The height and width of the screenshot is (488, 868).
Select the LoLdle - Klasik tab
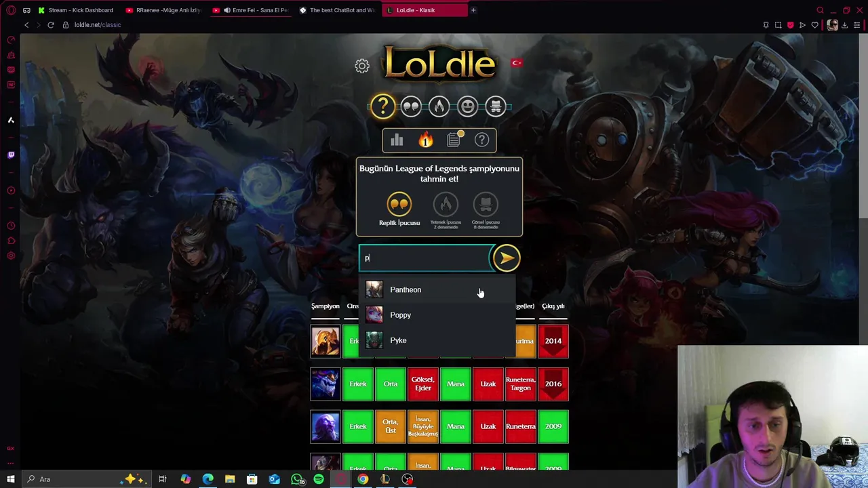[424, 10]
